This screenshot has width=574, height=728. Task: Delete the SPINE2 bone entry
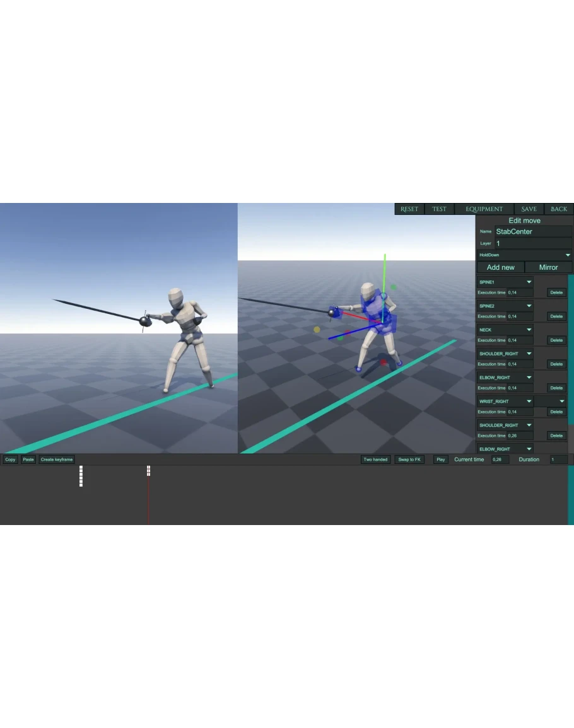click(556, 316)
